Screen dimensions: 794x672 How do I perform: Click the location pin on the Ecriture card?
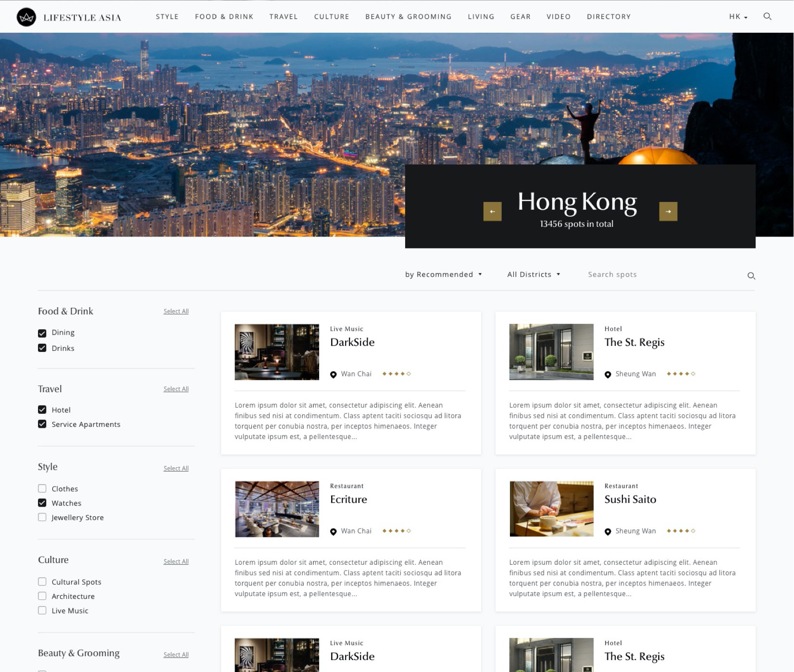pyautogui.click(x=333, y=532)
